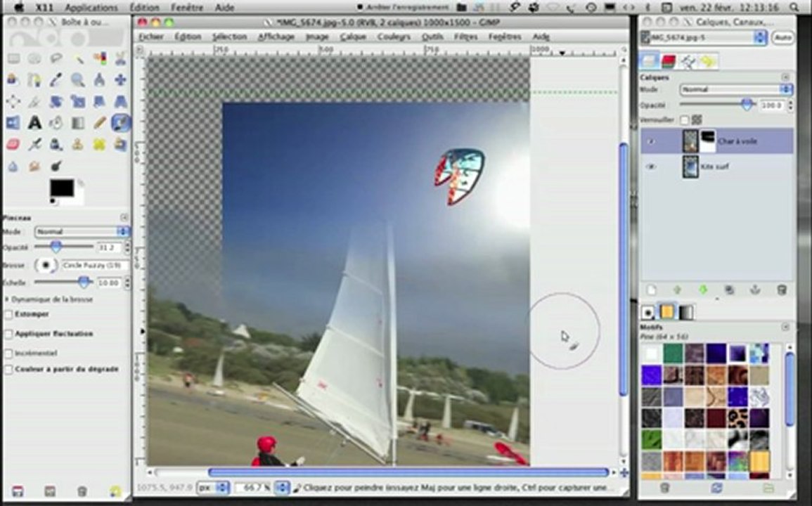Open the Couleurs menu

pyautogui.click(x=394, y=37)
